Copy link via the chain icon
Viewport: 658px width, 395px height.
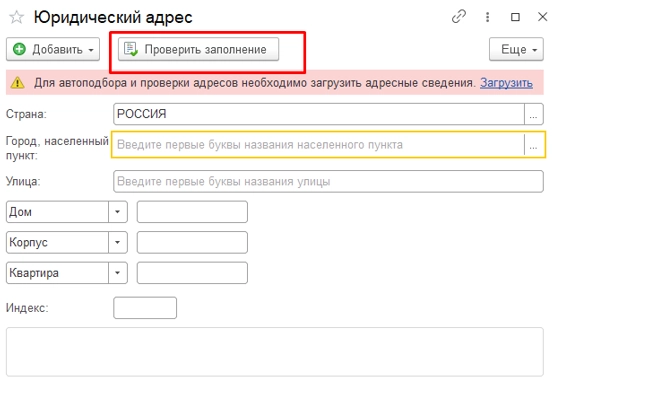[459, 17]
